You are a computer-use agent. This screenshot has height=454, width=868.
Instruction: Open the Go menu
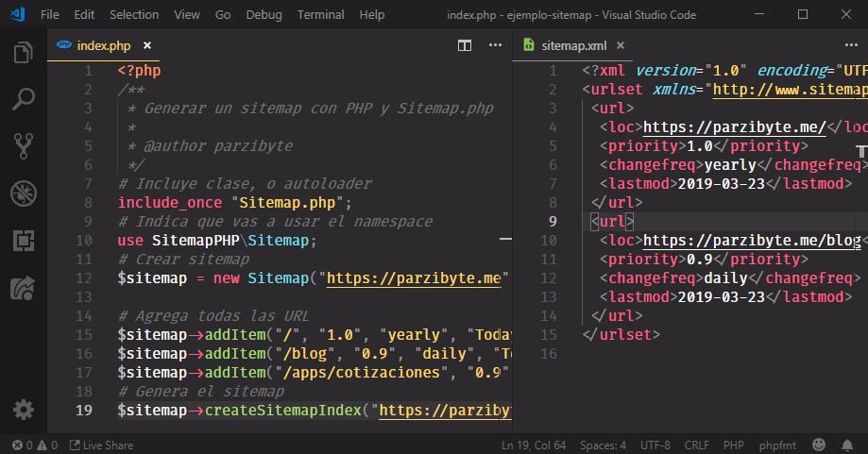click(223, 15)
